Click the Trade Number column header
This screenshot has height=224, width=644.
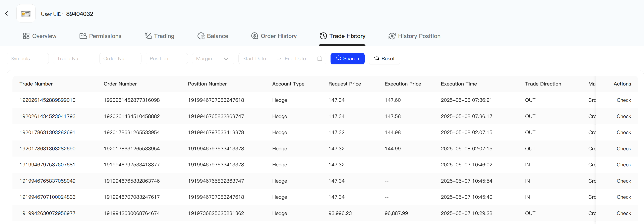[36, 84]
